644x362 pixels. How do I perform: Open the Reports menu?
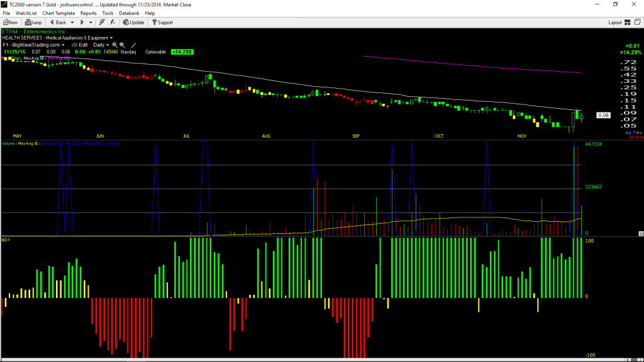88,13
